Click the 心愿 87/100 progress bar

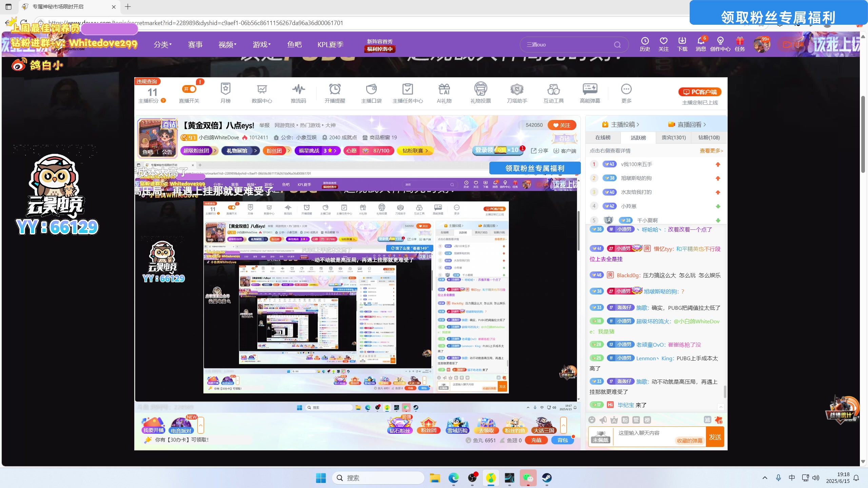pos(369,151)
